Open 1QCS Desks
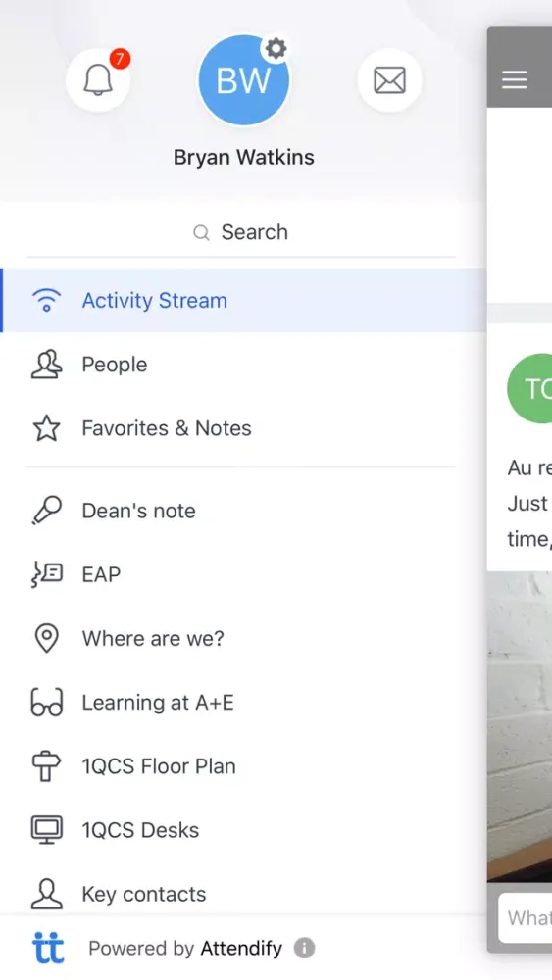This screenshot has height=980, width=552. (243, 830)
